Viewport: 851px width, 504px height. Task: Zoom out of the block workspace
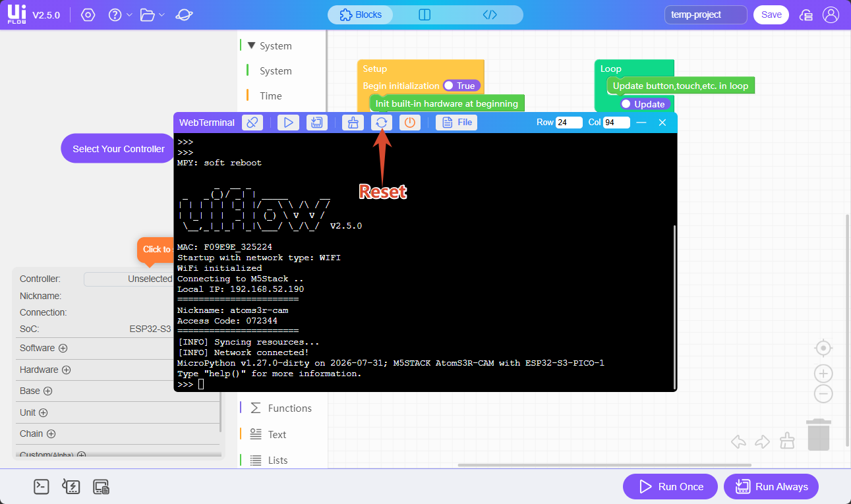click(x=823, y=394)
